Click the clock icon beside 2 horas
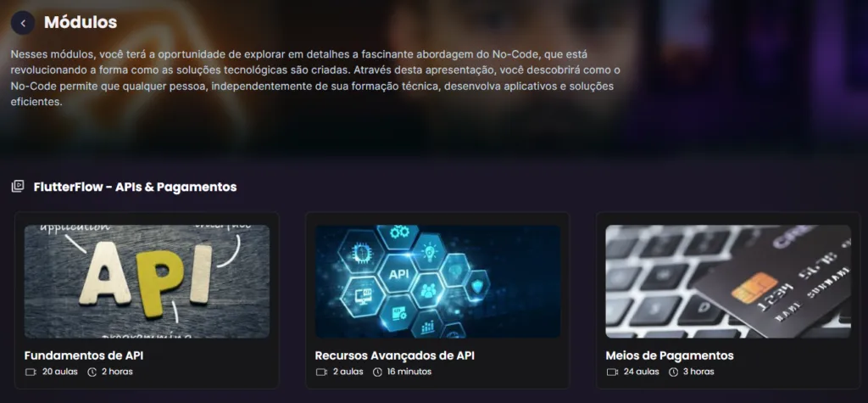The width and height of the screenshot is (868, 403). 92,372
